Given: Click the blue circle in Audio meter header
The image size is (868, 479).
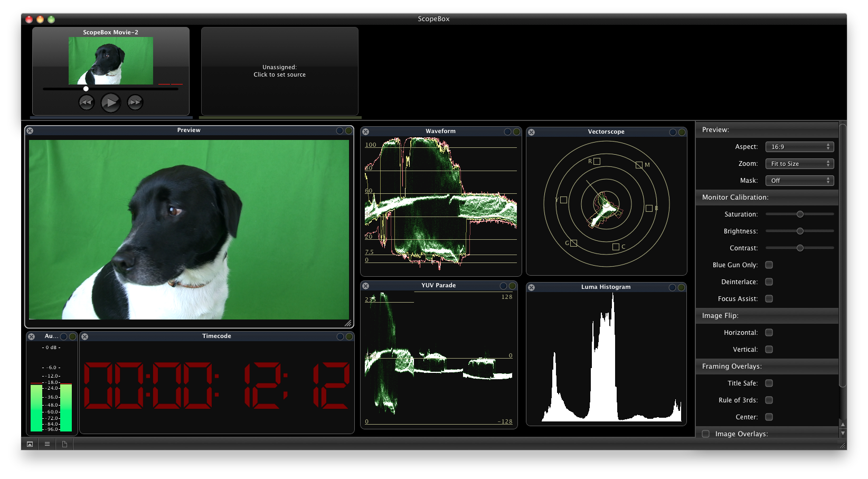Looking at the screenshot, I should pos(64,336).
